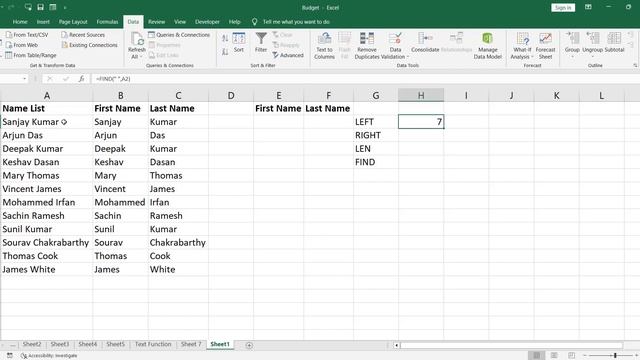Switch to the Formulas tab

[107, 22]
